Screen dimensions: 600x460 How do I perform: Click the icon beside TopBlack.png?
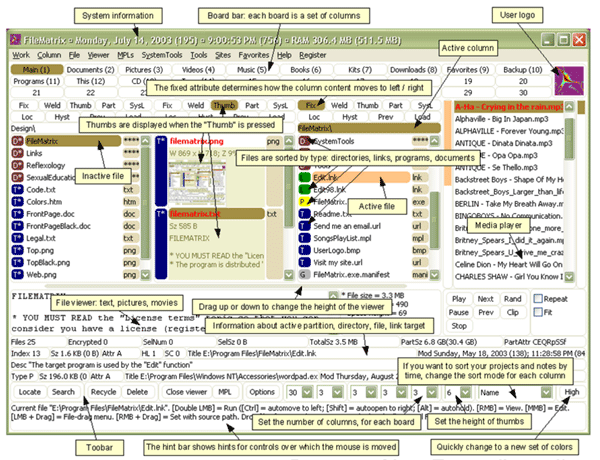18,263
